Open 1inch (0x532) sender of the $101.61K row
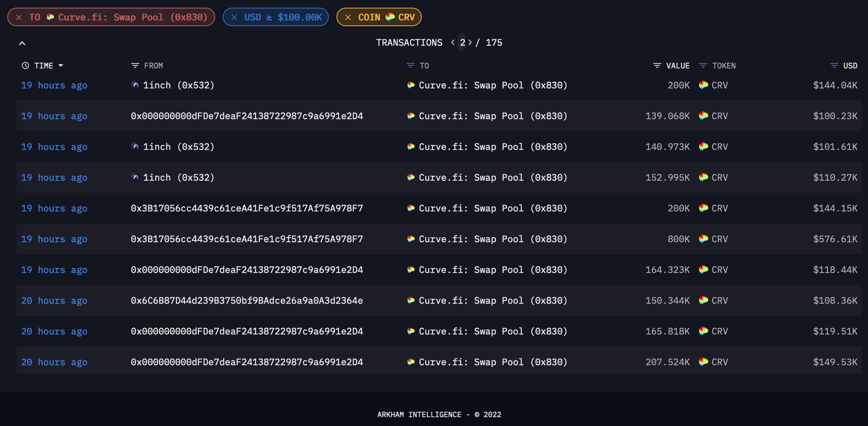Viewport: 868px width, 426px height. pos(178,147)
